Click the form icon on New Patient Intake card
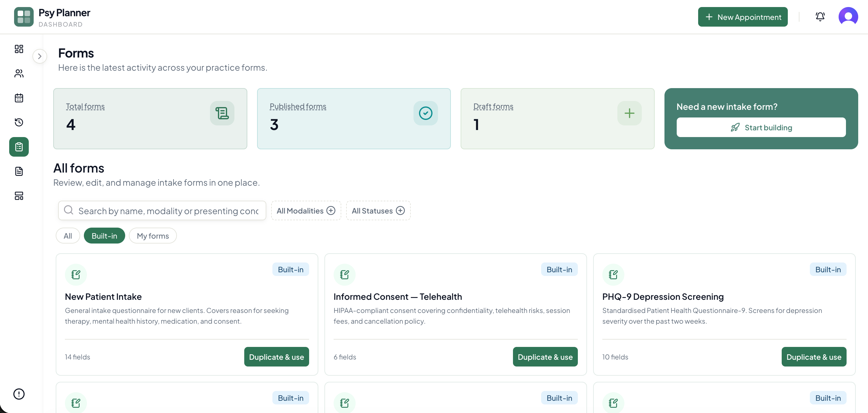868x413 pixels. 76,274
